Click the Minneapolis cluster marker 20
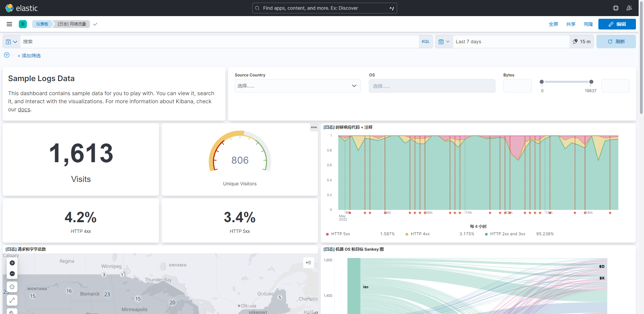Image resolution: width=644 pixels, height=314 pixels. pyautogui.click(x=172, y=303)
